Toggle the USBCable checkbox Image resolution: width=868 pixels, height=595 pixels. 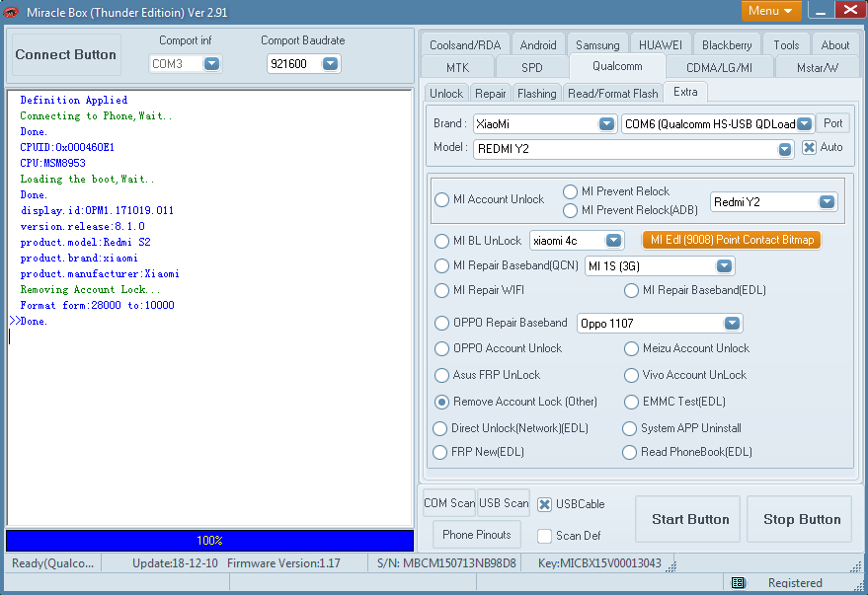pyautogui.click(x=545, y=504)
